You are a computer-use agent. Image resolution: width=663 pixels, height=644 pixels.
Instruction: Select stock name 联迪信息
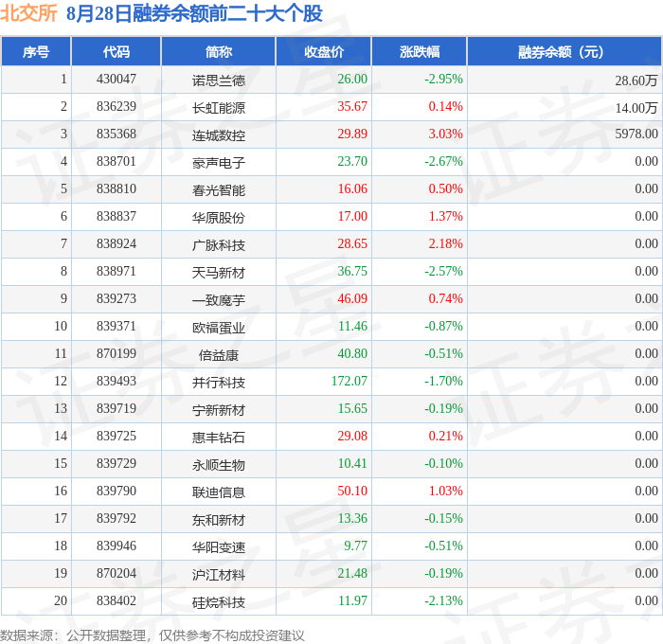tap(219, 492)
